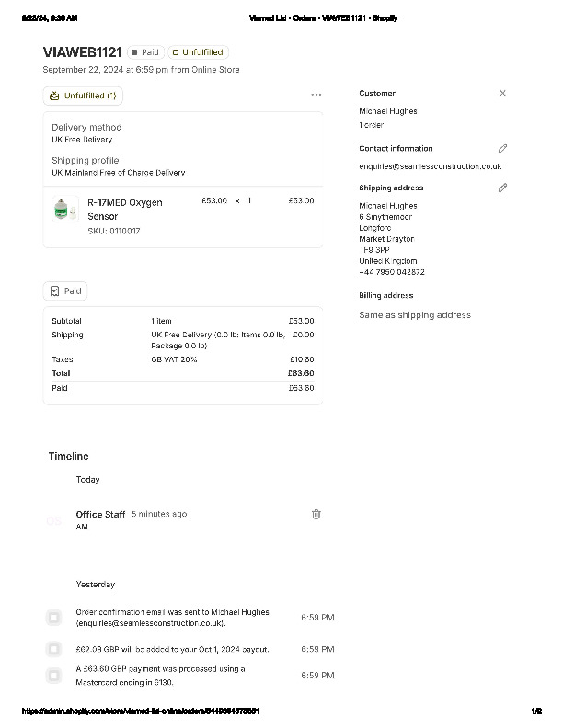Open the R-17MED Oxygen Sensor product thumbnail
The image size is (563, 728).
tap(63, 210)
